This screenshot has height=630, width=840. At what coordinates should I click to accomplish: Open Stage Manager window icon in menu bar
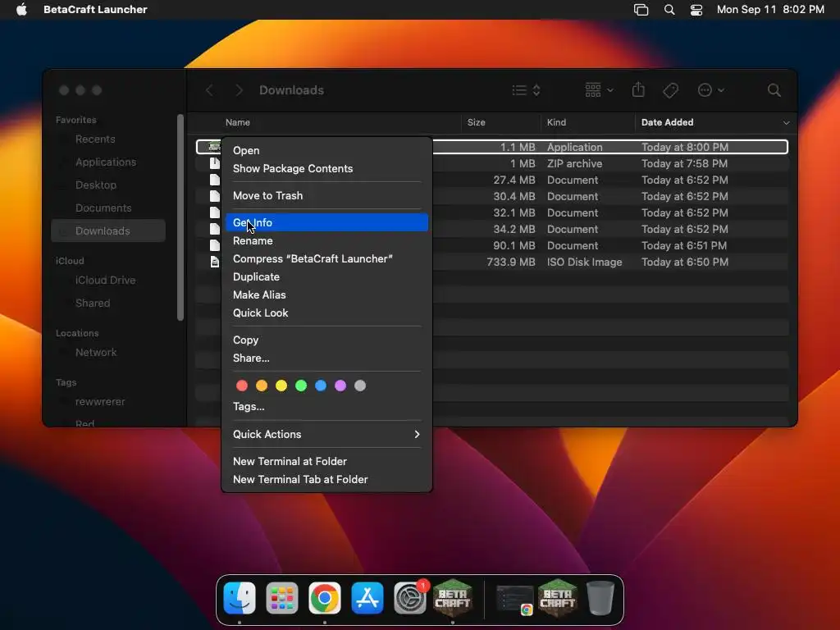pos(641,10)
